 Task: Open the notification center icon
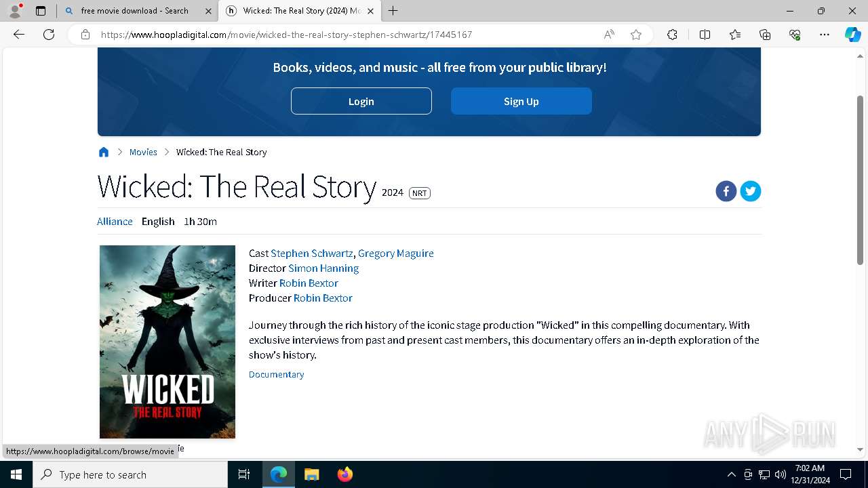point(846,474)
